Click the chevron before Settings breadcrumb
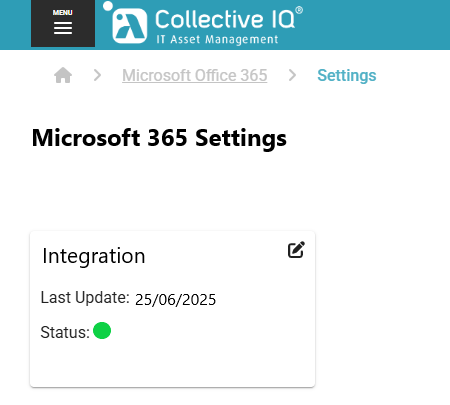Image resolution: width=450 pixels, height=405 pixels. (292, 75)
